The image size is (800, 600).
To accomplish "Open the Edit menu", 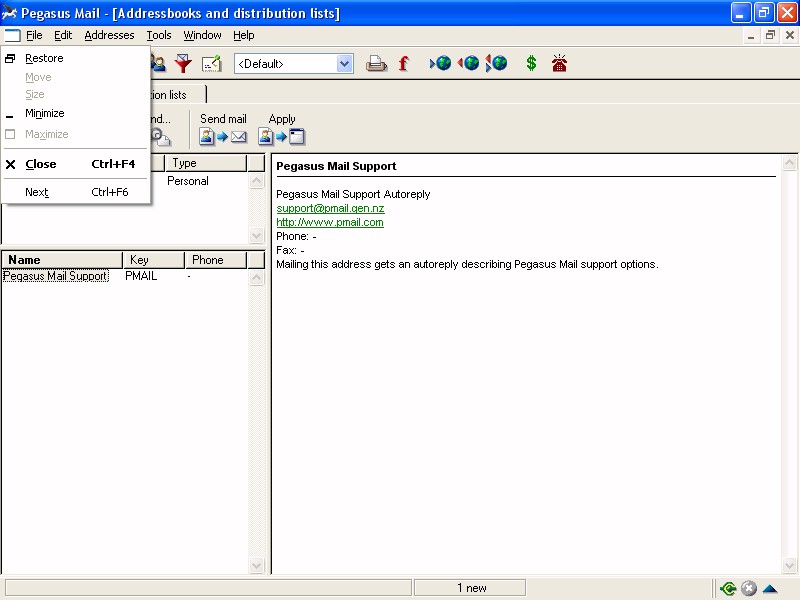I will (x=63, y=35).
